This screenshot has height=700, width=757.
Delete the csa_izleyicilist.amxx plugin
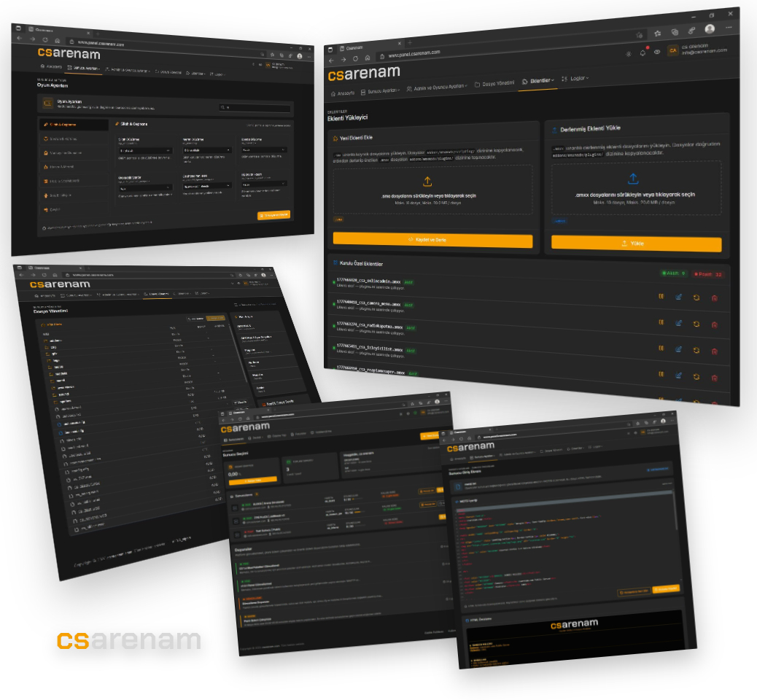[714, 378]
